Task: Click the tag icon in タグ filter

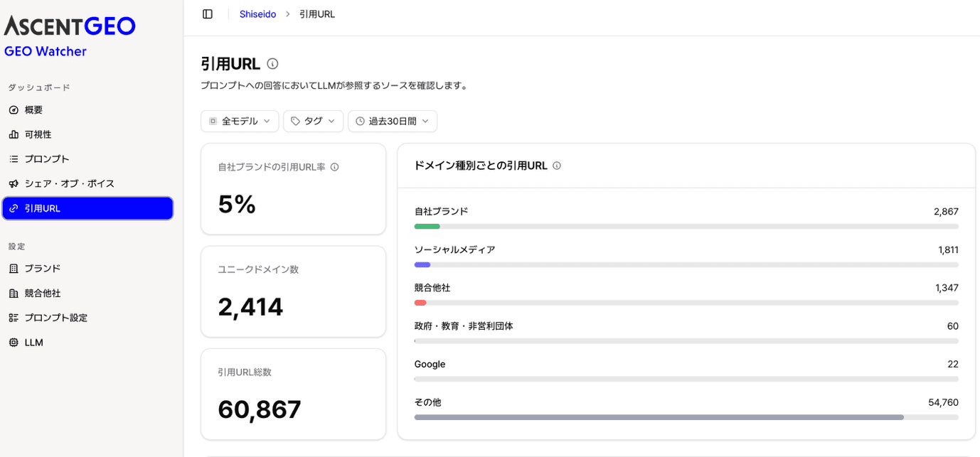Action: (x=296, y=121)
